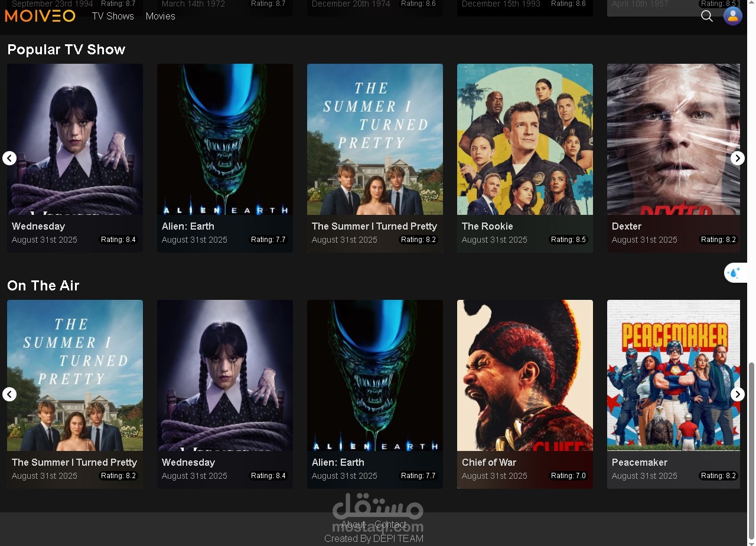The height and width of the screenshot is (546, 756).
Task: Click Alien: Earth title in On The Air
Action: tap(338, 462)
